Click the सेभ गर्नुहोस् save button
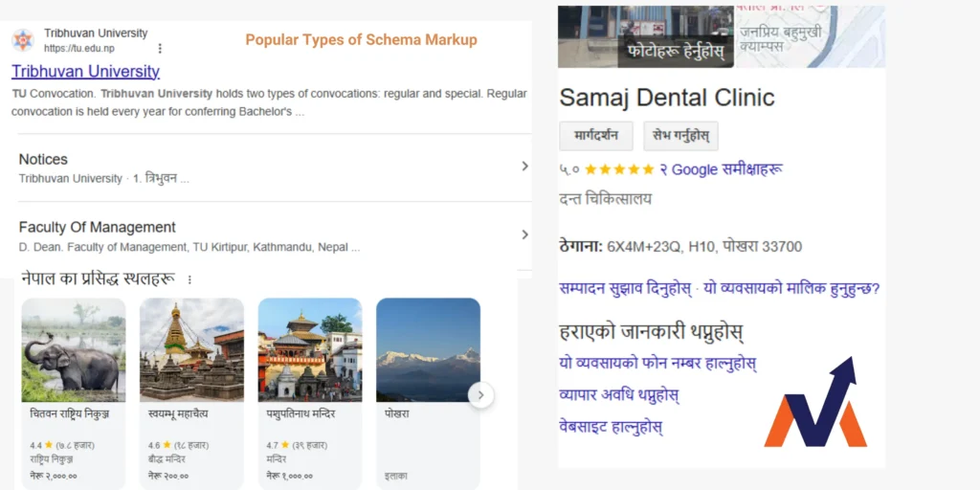The height and width of the screenshot is (490, 980). (x=680, y=136)
